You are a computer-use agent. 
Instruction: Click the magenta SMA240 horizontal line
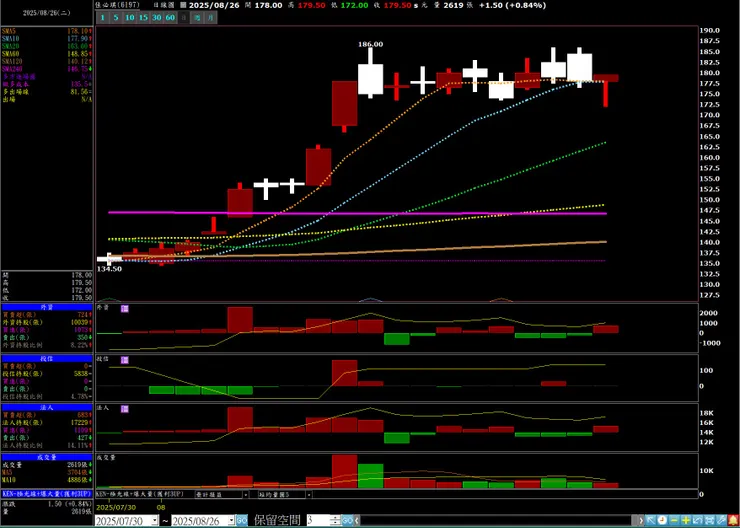[x=357, y=213]
